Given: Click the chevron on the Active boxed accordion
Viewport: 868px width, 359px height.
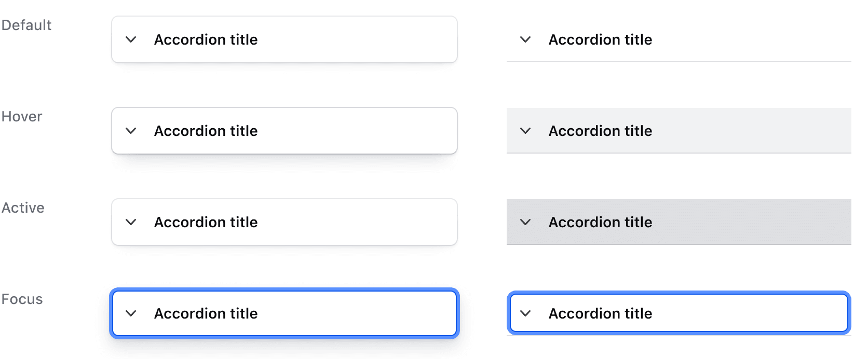Looking at the screenshot, I should pyautogui.click(x=131, y=222).
